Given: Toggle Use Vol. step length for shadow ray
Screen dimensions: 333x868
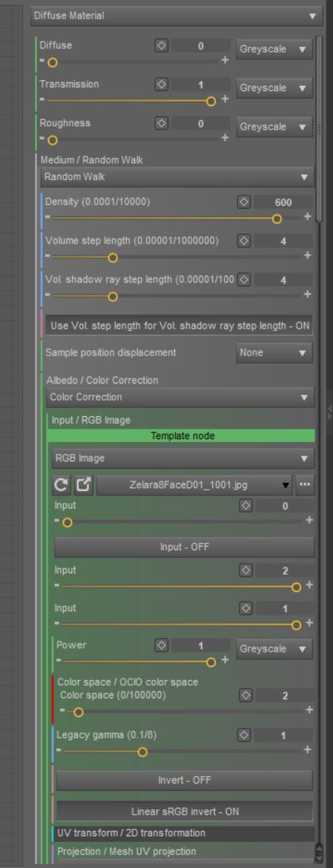Looking at the screenshot, I should (179, 326).
